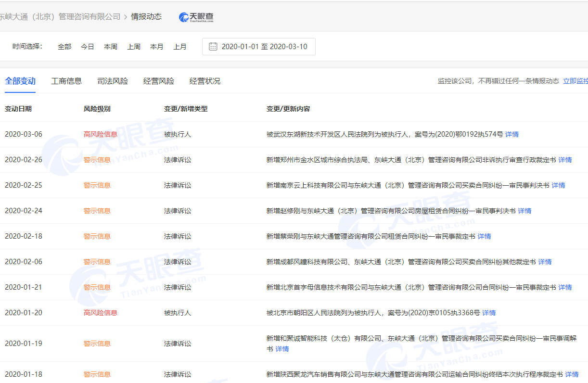Click 法律诉讼 type in 2020-02-25 row

(x=178, y=185)
